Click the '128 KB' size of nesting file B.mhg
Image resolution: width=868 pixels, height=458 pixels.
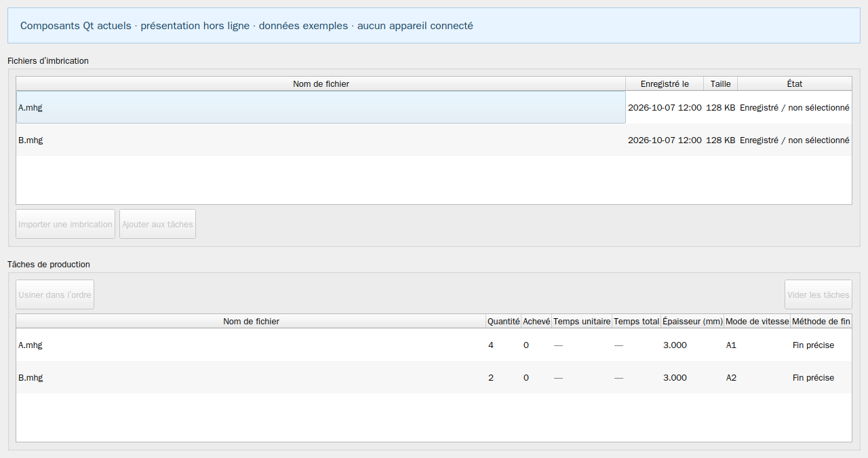[x=721, y=140]
